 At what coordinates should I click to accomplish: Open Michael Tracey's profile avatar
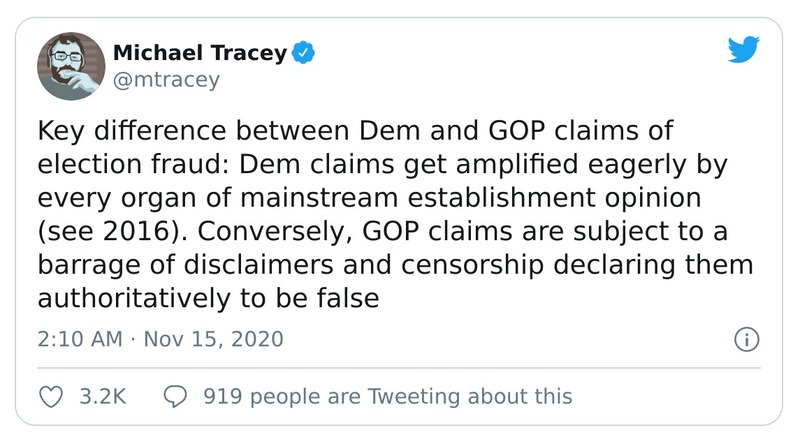tap(70, 65)
